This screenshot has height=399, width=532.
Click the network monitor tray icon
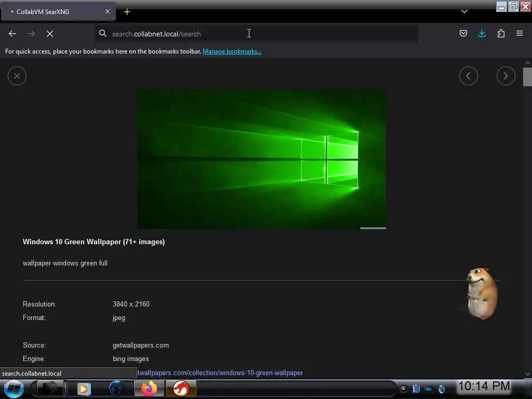(x=429, y=389)
